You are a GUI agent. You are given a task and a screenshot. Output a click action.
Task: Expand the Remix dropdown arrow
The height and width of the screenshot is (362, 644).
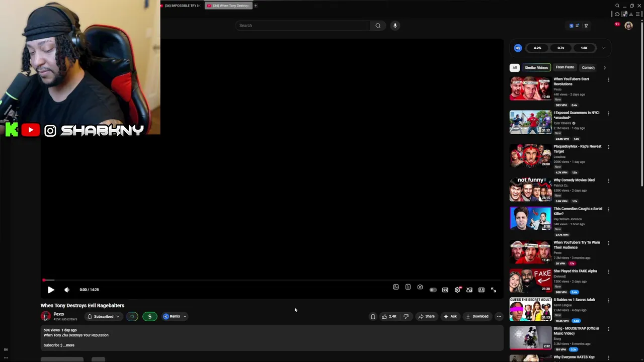[x=185, y=316]
